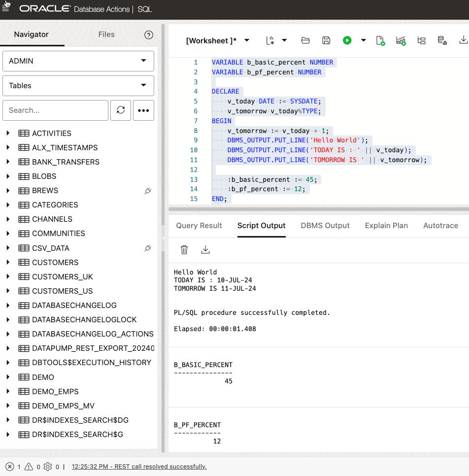Viewport: 469px width, 476px height.
Task: Select the COMMUNITIES table
Action: (x=59, y=234)
